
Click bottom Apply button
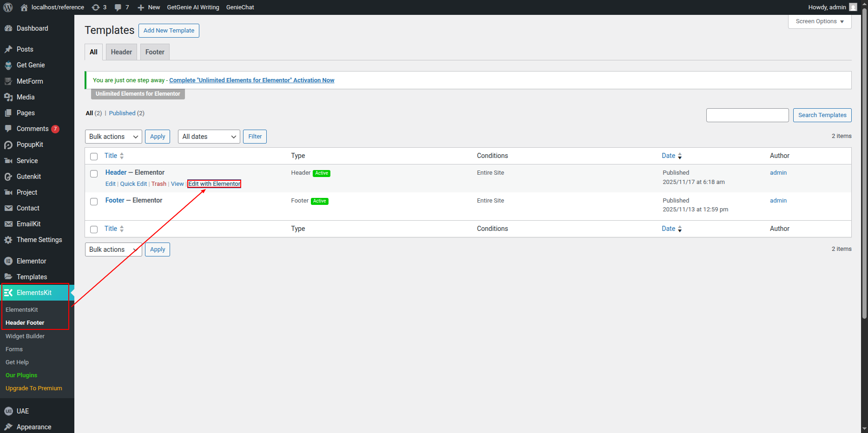[x=158, y=249]
